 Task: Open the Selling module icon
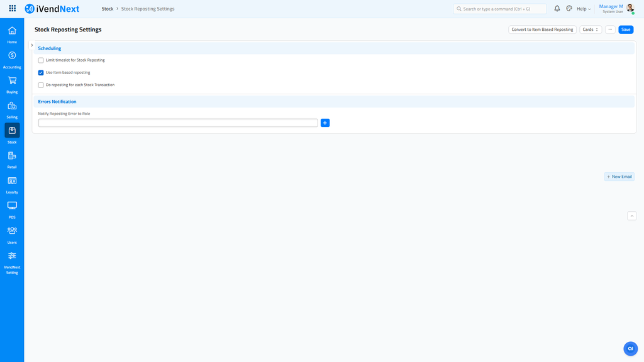(x=11, y=105)
